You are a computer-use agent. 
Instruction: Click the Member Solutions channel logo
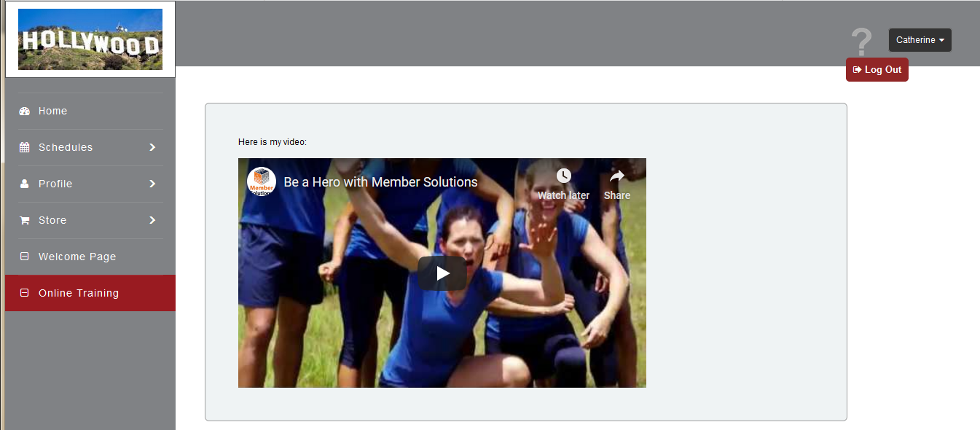click(261, 181)
